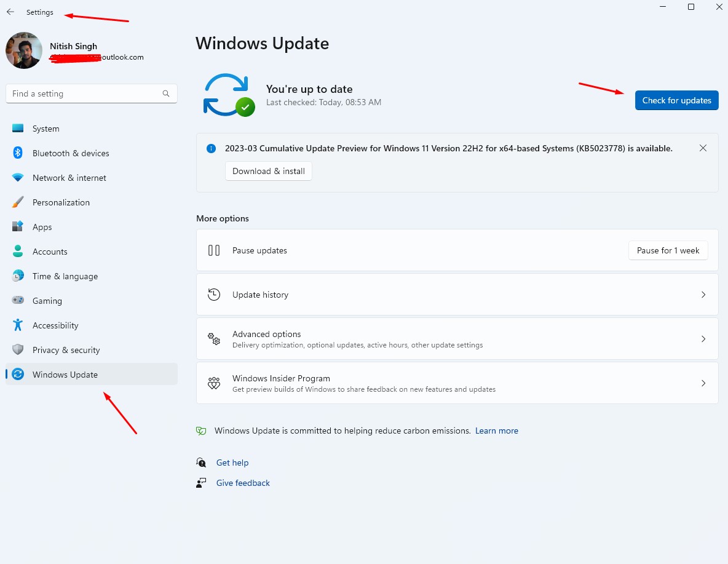Image resolution: width=728 pixels, height=564 pixels.
Task: Click the Give feedback icon
Action: point(201,483)
